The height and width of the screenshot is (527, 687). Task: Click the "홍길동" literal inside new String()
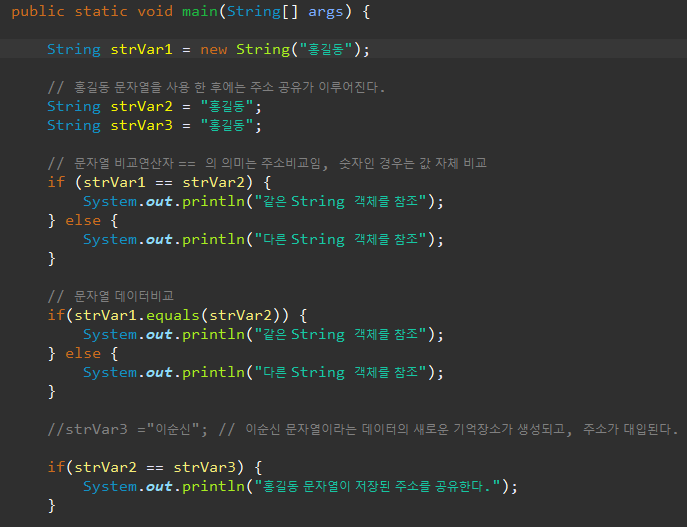(326, 49)
